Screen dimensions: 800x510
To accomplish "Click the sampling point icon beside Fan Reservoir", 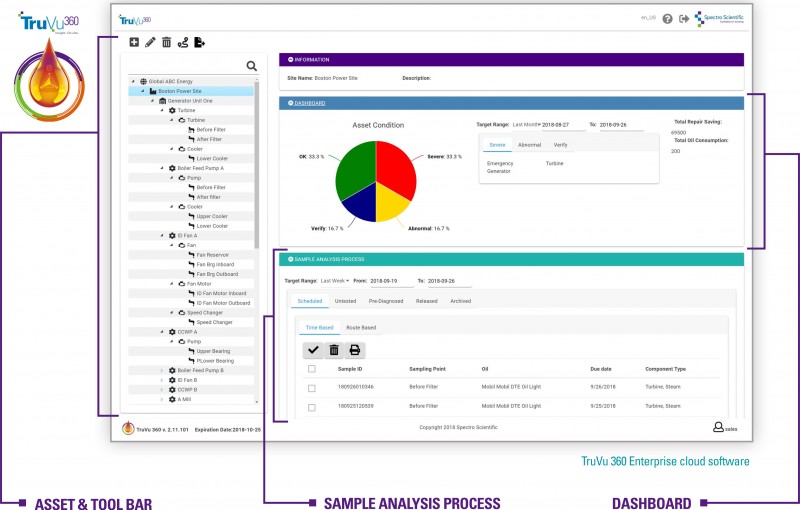I will click(x=191, y=254).
